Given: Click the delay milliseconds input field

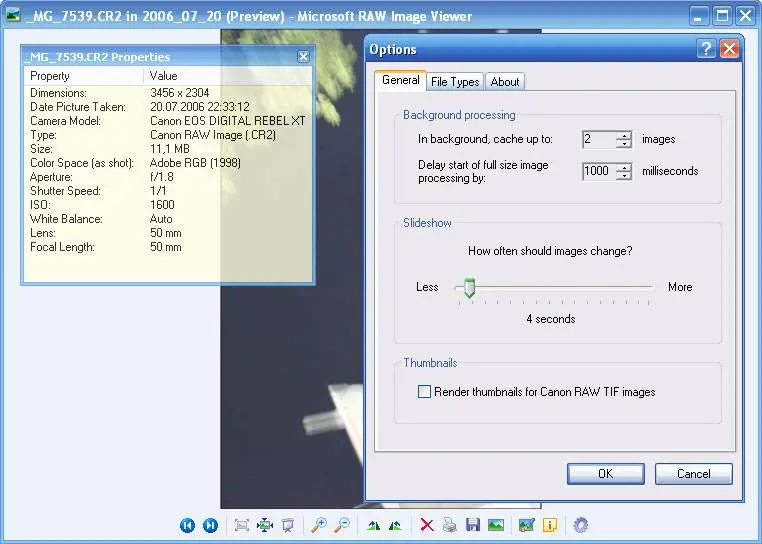Looking at the screenshot, I should pyautogui.click(x=599, y=171).
